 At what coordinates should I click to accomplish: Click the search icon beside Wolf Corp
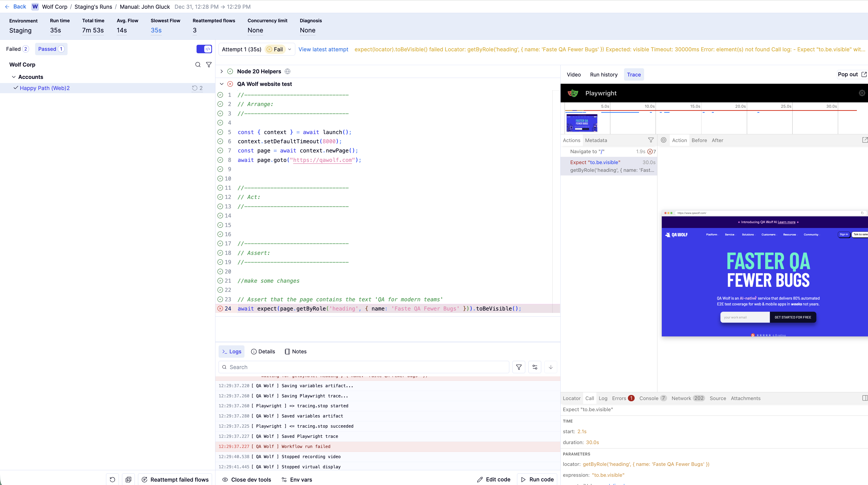[198, 65]
